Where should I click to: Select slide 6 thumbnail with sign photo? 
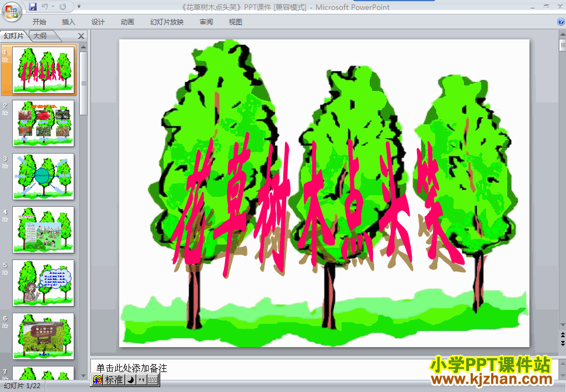point(43,336)
